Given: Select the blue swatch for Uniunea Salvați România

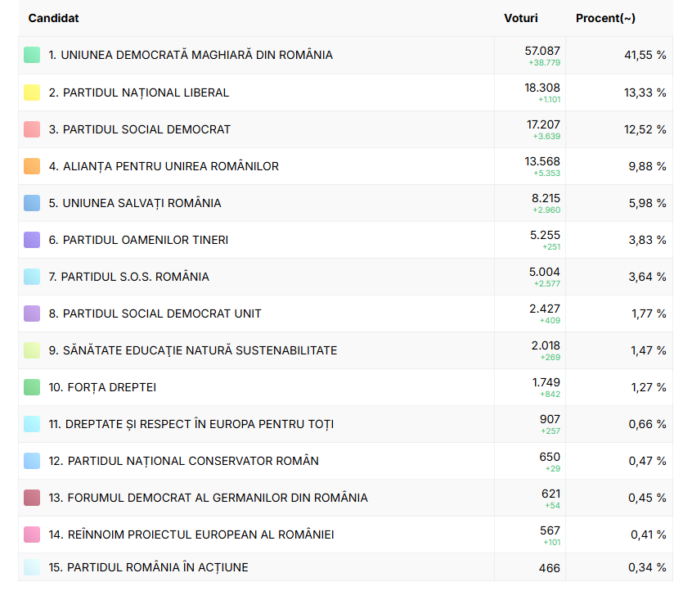Looking at the screenshot, I should (x=32, y=203).
